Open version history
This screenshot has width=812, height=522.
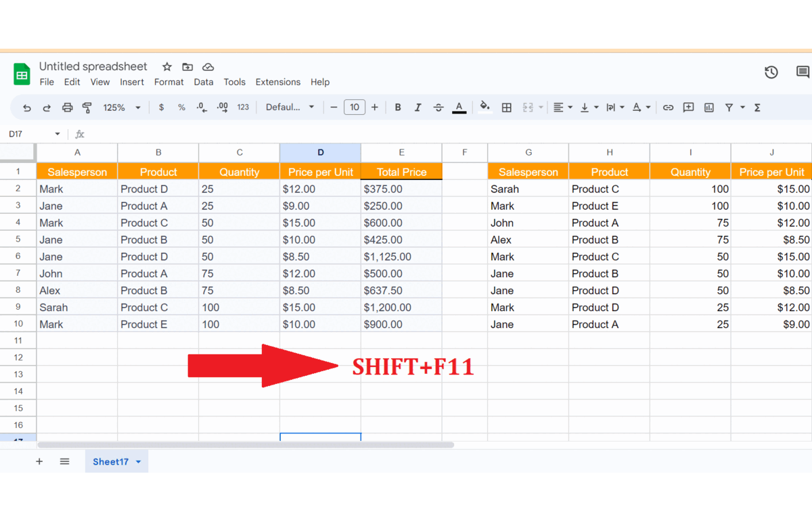tap(771, 72)
